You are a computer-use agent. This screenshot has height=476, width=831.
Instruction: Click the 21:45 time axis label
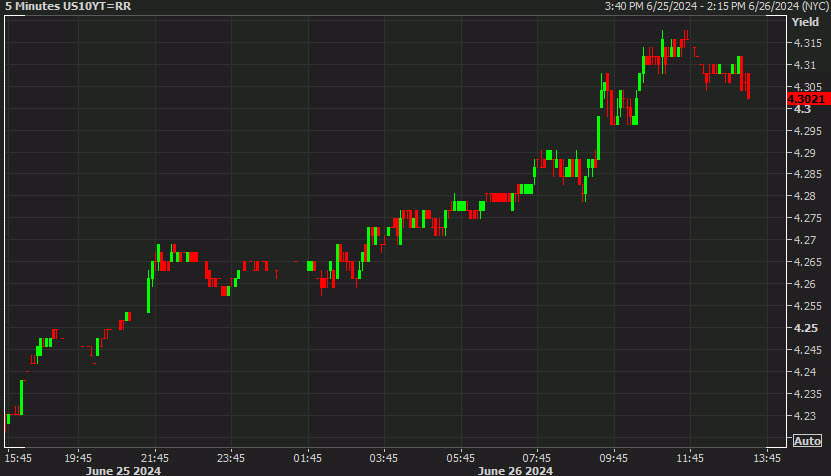[x=155, y=458]
